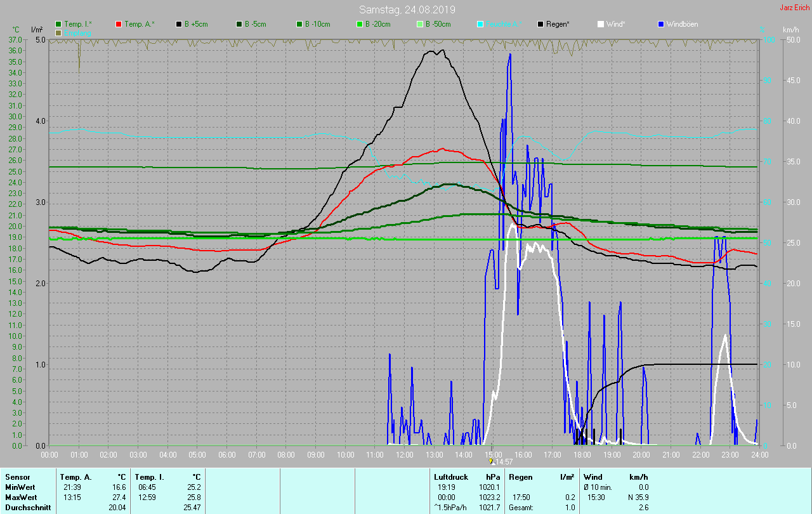This screenshot has width=812, height=514.
Task: Click the 12:00 label on time axis
Action: click(405, 455)
